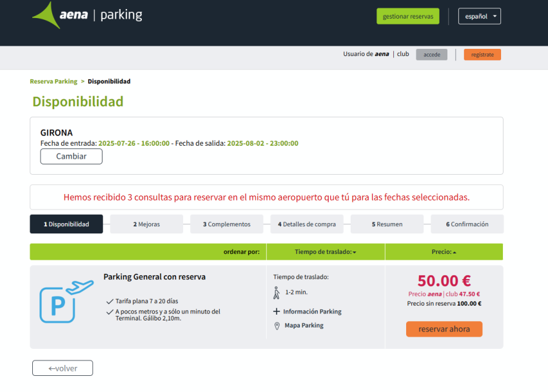Click the aena parking logo

(88, 15)
